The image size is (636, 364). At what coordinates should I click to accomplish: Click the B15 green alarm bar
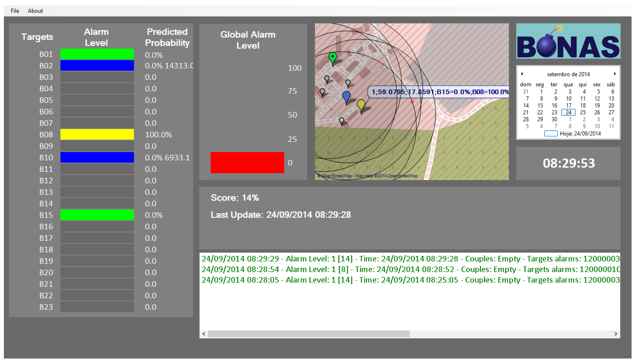pos(97,215)
